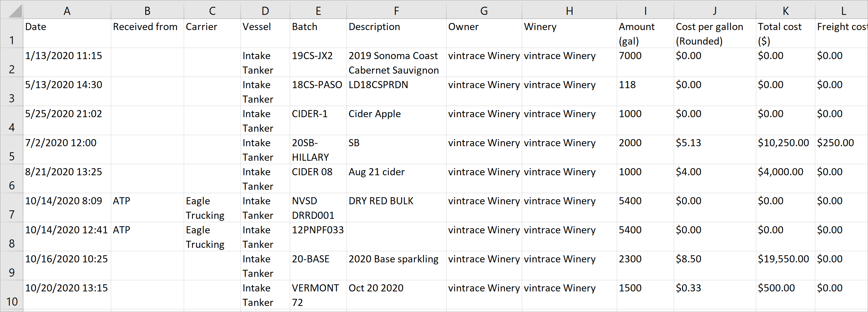Viewport: 868px width, 312px height.
Task: Select date cell 5/13/2020 14:30
Action: [x=67, y=92]
